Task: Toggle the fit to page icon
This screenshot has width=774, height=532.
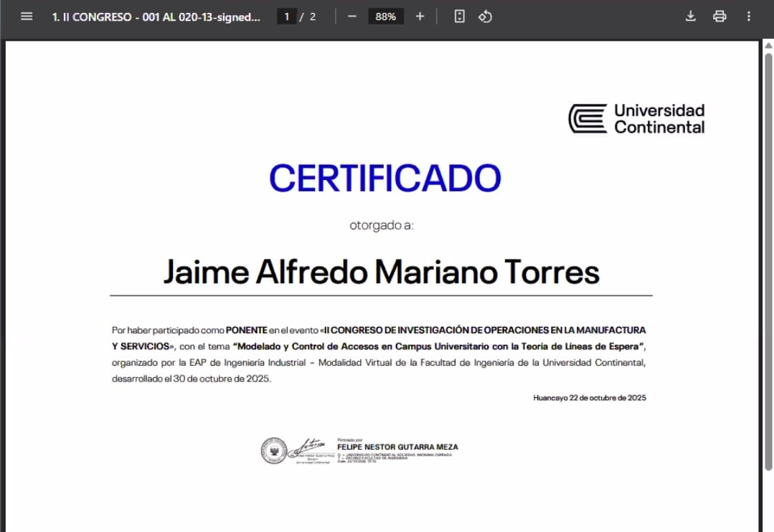Action: pyautogui.click(x=460, y=16)
